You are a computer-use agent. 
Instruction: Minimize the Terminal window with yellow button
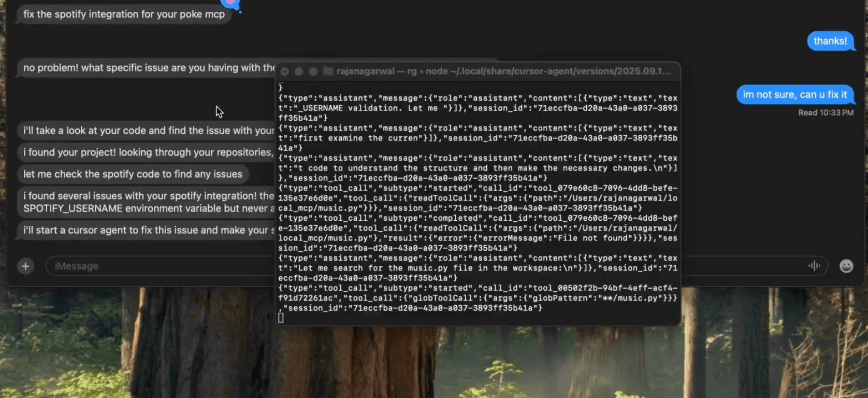[x=299, y=72]
